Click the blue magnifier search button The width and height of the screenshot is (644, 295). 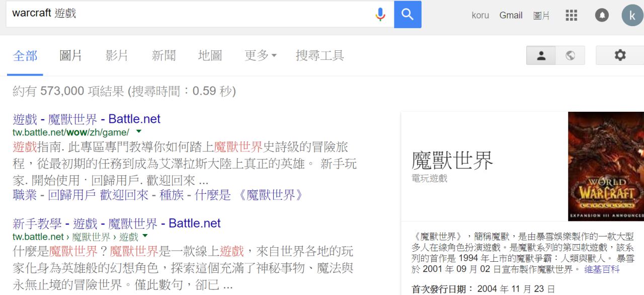[408, 15]
